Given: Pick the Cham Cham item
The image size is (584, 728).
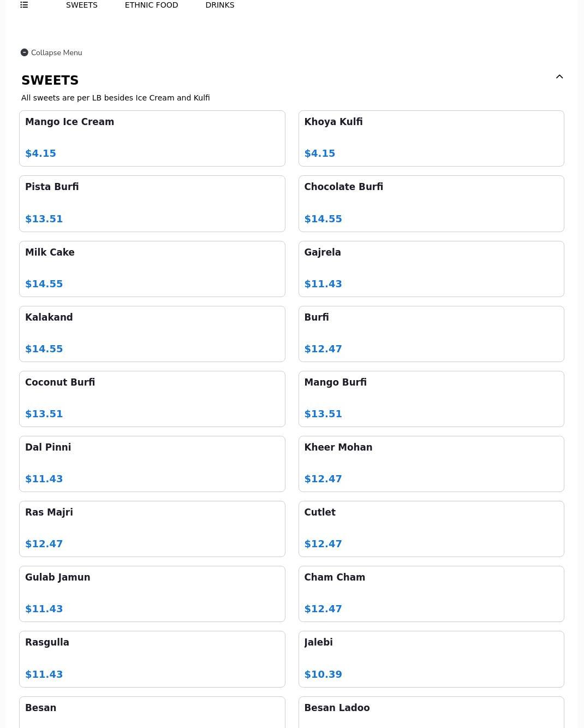Looking at the screenshot, I should click(x=431, y=594).
